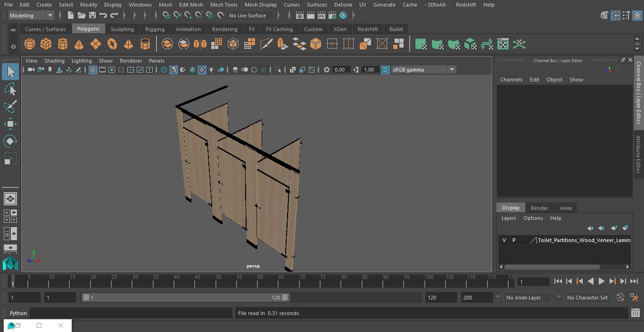Toggle layer visibility V box
The width and height of the screenshot is (644, 332).
click(504, 240)
